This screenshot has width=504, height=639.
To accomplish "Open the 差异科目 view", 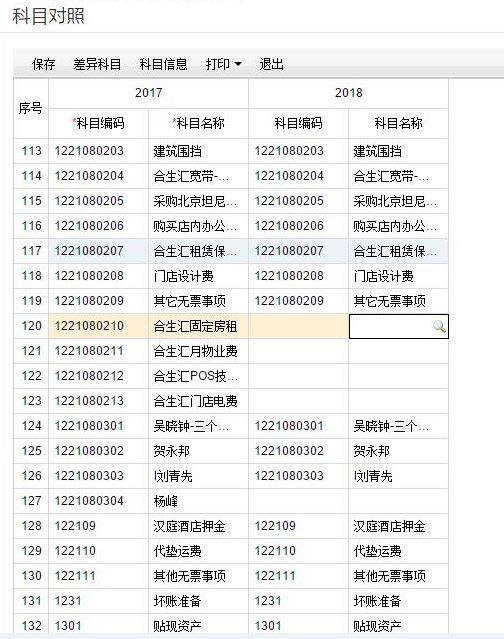I will click(x=97, y=64).
